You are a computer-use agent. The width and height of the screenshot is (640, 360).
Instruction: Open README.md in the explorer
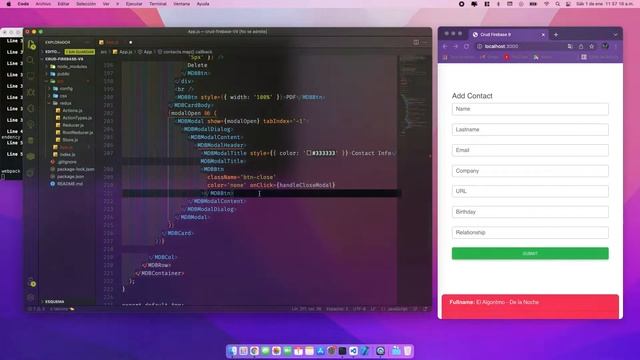(70, 184)
